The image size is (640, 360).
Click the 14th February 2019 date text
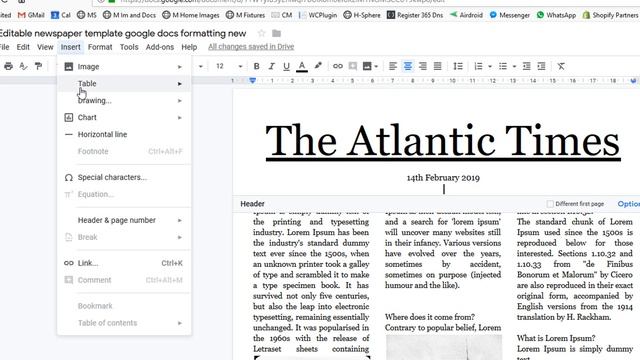coord(443,178)
